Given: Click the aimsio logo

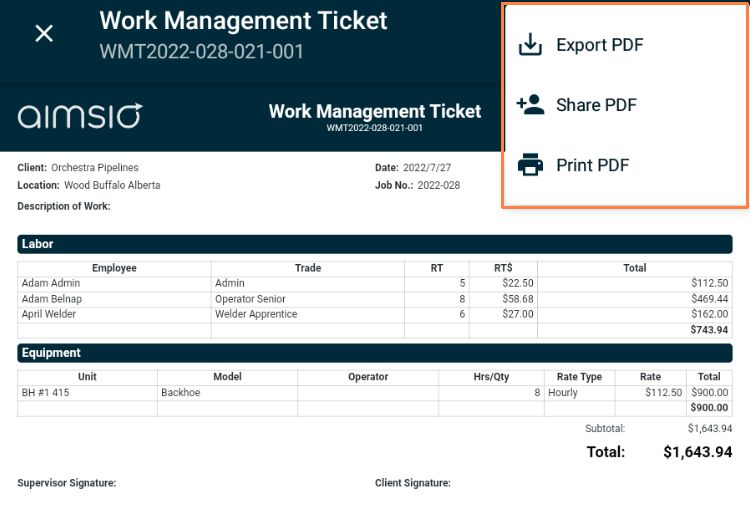Looking at the screenshot, I should (x=80, y=115).
